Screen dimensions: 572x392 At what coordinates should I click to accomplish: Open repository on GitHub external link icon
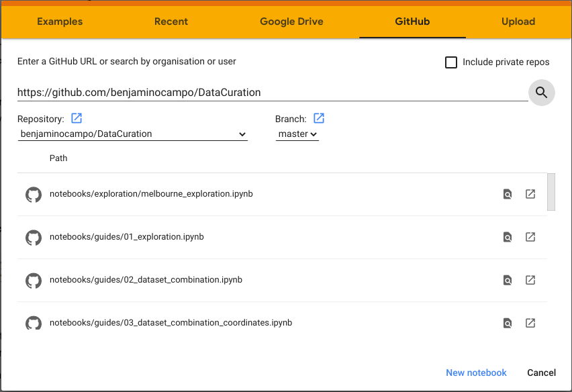(x=77, y=118)
